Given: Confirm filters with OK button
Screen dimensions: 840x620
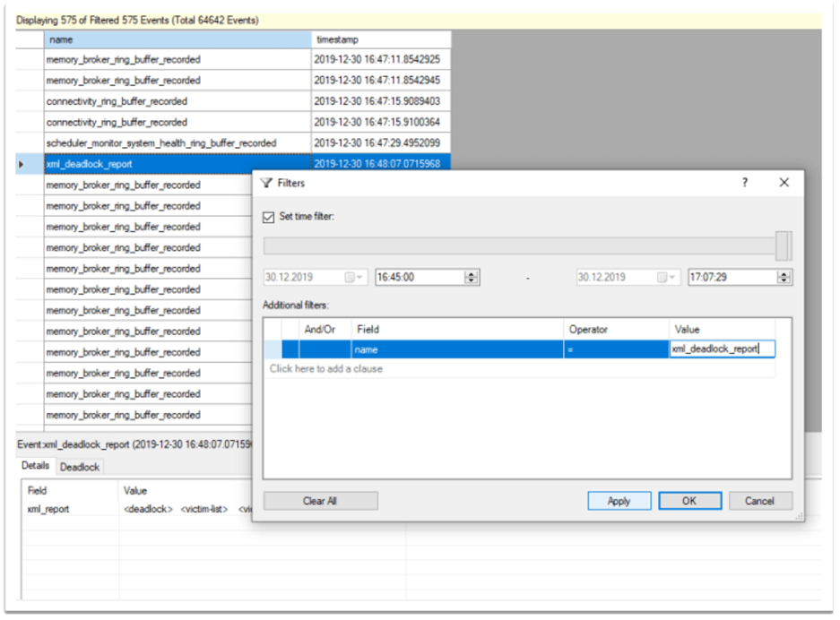Looking at the screenshot, I should point(689,501).
